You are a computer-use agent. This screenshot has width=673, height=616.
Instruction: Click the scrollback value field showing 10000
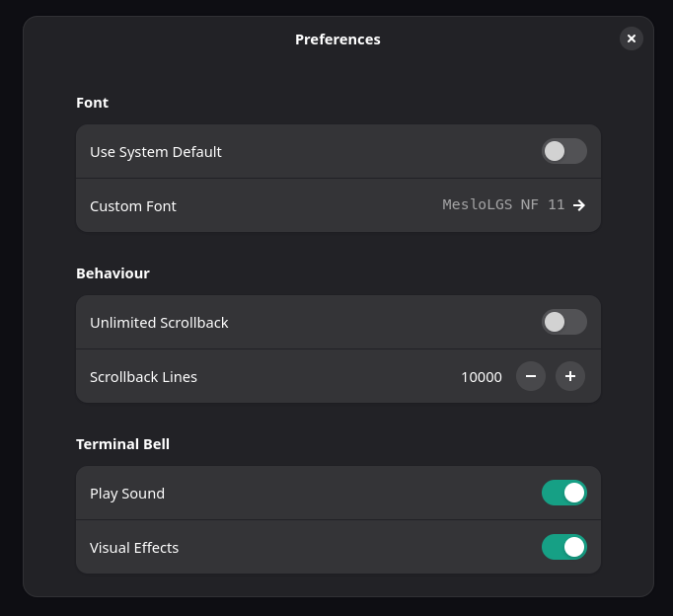click(482, 376)
